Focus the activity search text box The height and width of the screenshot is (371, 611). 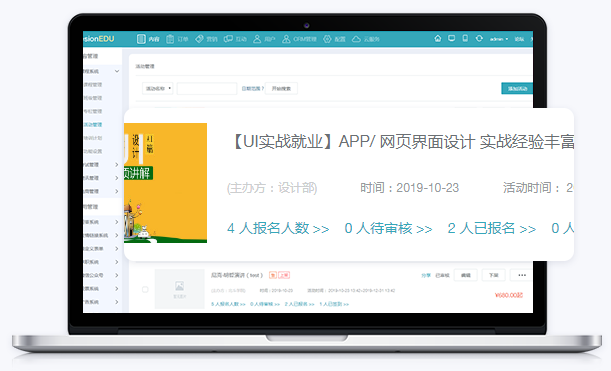coord(207,88)
